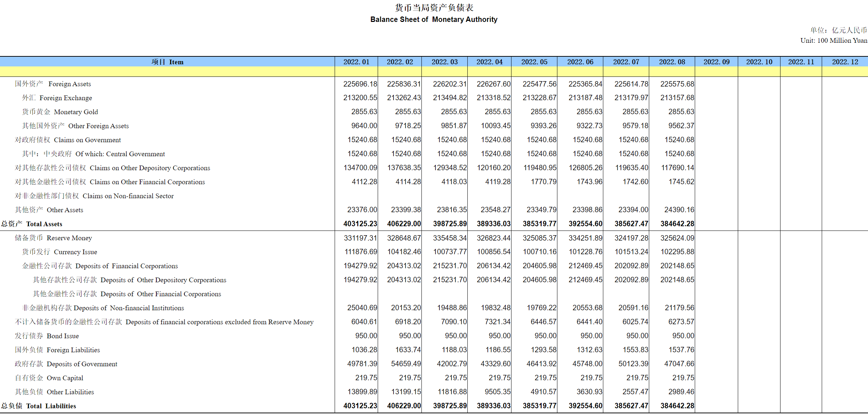Click the Deposits of Government row label

point(66,364)
